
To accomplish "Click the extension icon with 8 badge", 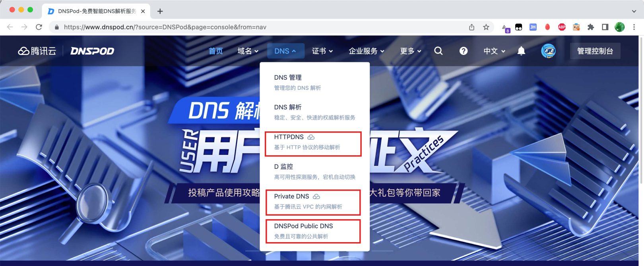I will pyautogui.click(x=506, y=28).
